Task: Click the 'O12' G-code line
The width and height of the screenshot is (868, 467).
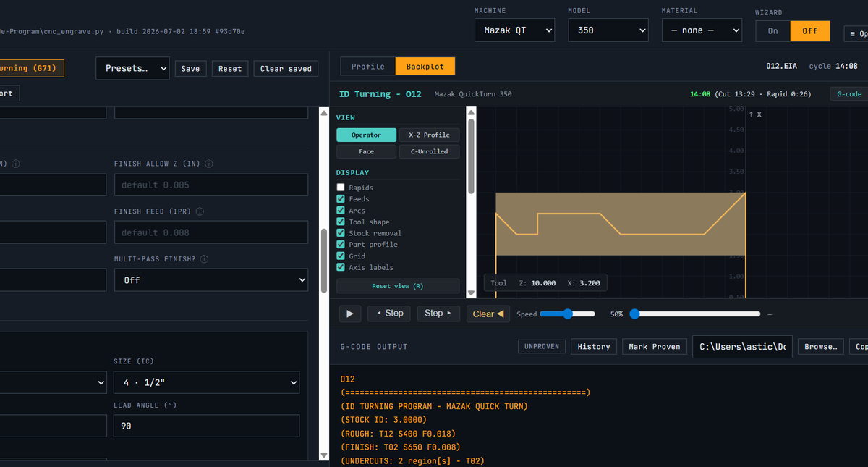Action: 347,379
